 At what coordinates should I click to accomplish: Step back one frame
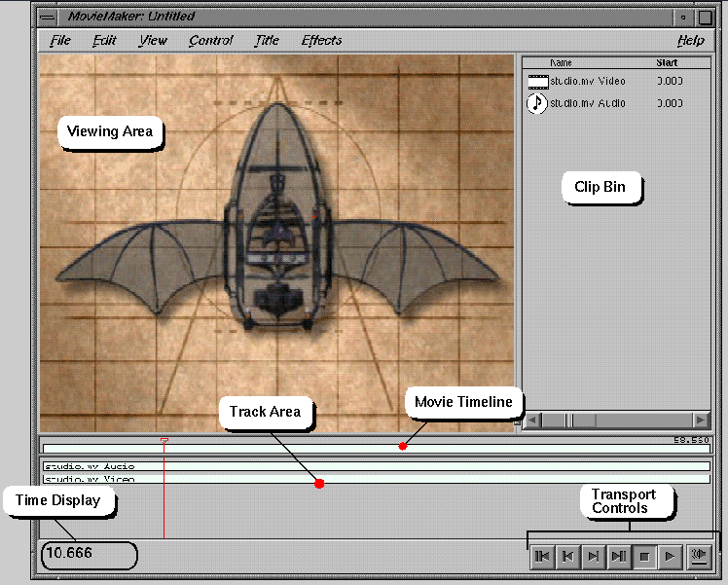coord(567,556)
